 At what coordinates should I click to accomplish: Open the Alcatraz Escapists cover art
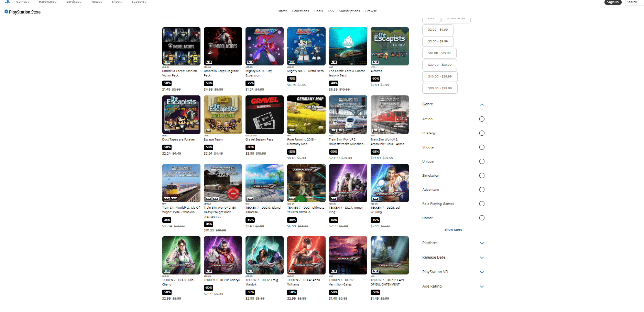[x=389, y=46]
